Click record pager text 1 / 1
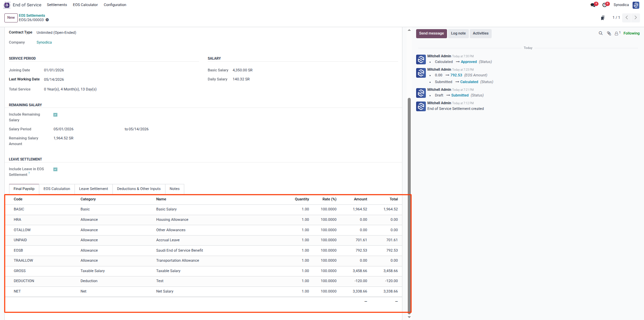 coord(616,18)
